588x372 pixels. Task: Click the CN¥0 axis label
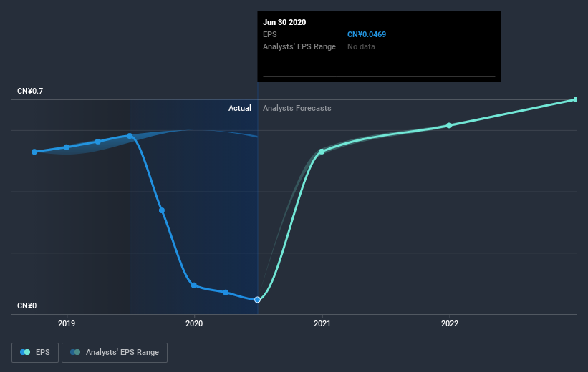click(27, 305)
